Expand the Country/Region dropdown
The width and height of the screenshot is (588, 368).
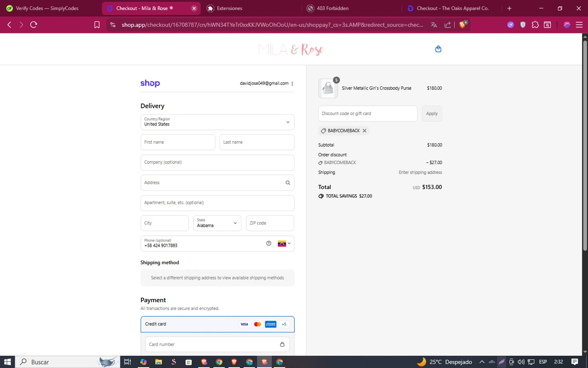(x=218, y=122)
